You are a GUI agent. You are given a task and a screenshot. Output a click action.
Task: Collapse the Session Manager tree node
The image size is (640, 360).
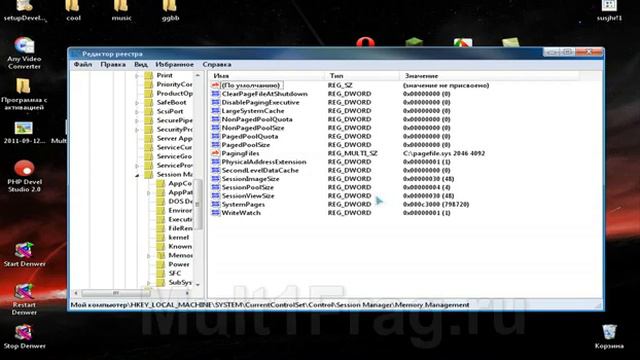click(x=137, y=175)
